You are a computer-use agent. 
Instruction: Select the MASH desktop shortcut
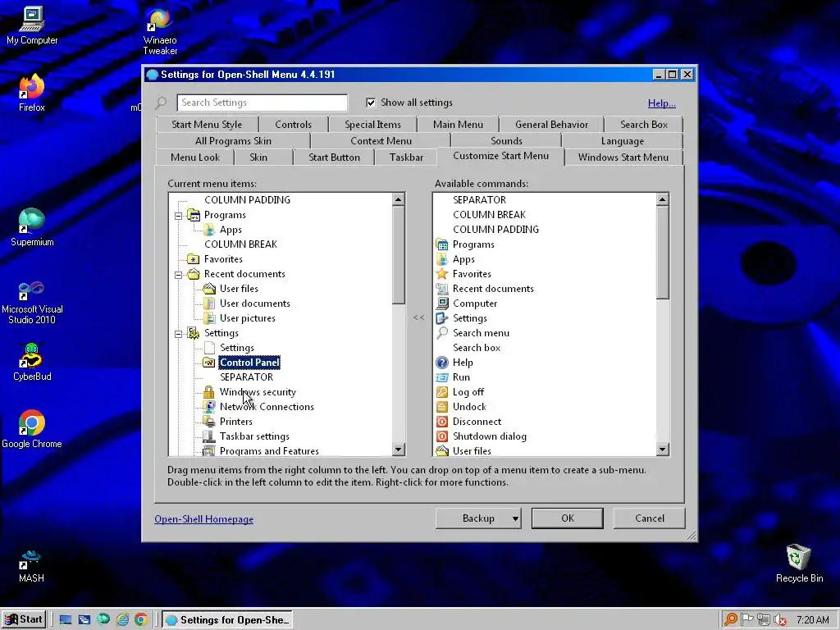31,566
